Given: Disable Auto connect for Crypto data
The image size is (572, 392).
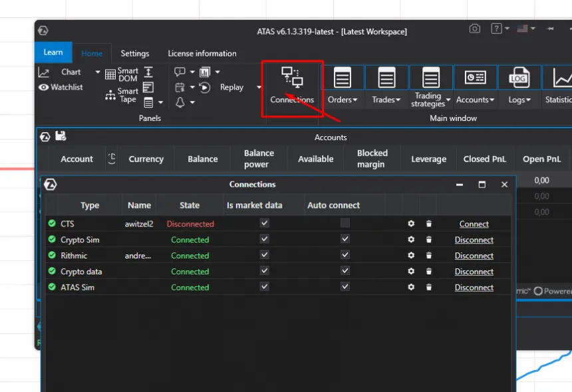Looking at the screenshot, I should 345,271.
